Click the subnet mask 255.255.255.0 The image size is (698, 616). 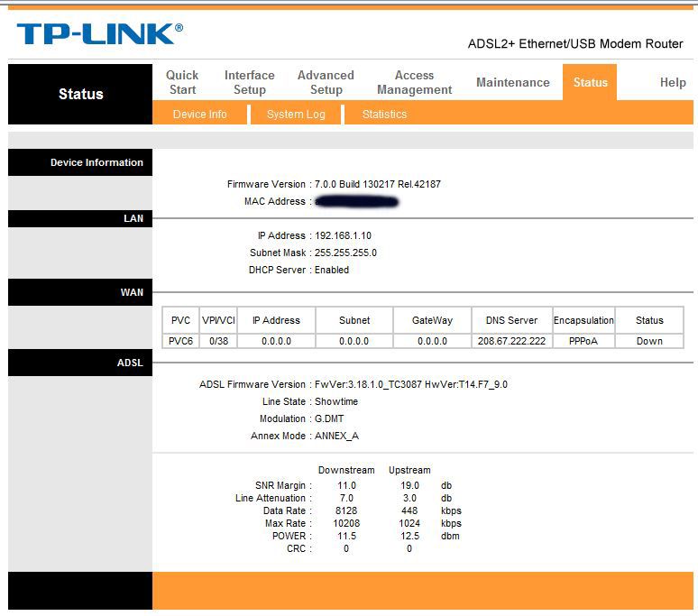tap(345, 253)
